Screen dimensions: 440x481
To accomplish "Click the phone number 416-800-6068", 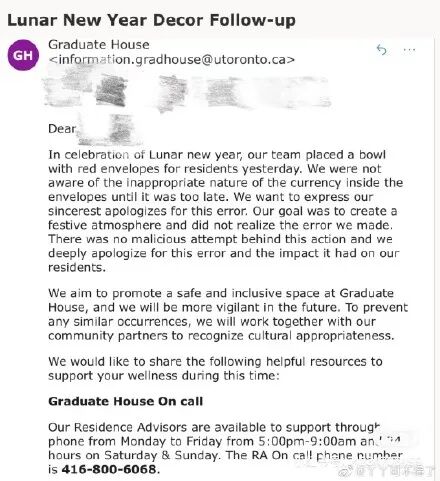I will [x=109, y=470].
